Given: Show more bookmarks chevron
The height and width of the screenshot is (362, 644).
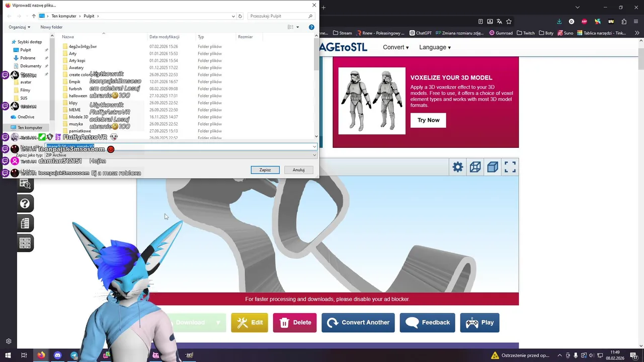Looking at the screenshot, I should point(637,33).
